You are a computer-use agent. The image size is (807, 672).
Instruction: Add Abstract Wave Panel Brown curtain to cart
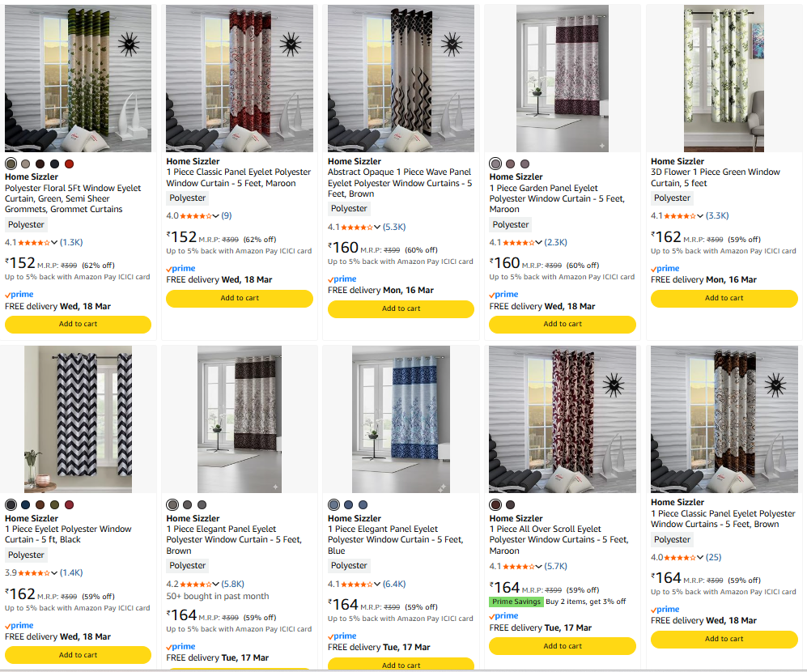[401, 308]
